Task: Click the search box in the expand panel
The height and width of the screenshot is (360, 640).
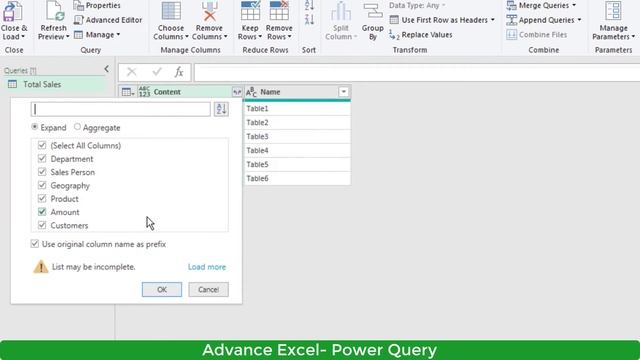Action: click(x=121, y=109)
